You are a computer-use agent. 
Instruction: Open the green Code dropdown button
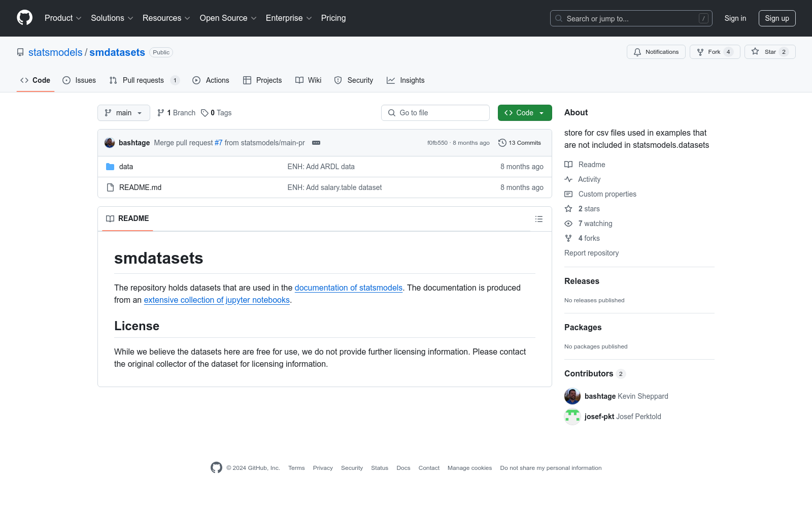click(525, 113)
